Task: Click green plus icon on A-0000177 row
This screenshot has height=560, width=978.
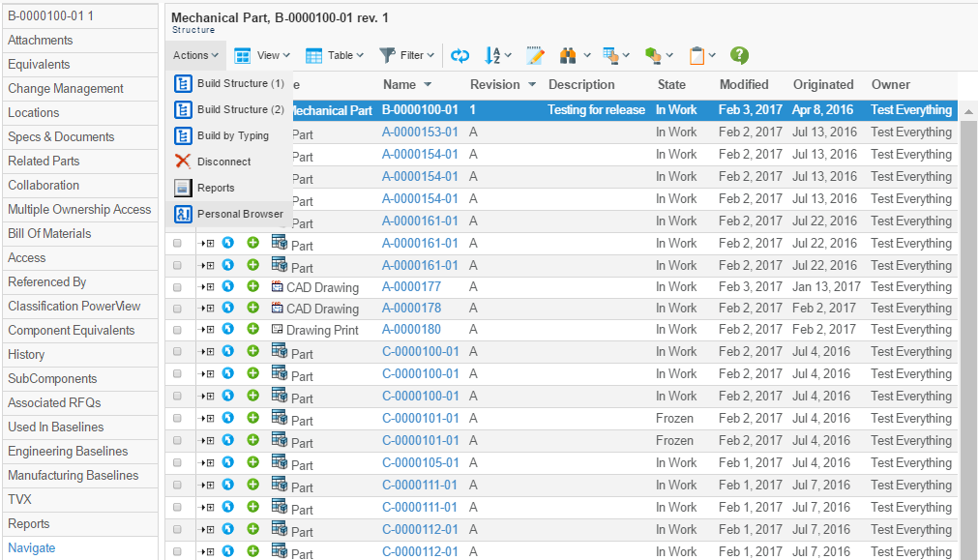Action: tap(252, 286)
